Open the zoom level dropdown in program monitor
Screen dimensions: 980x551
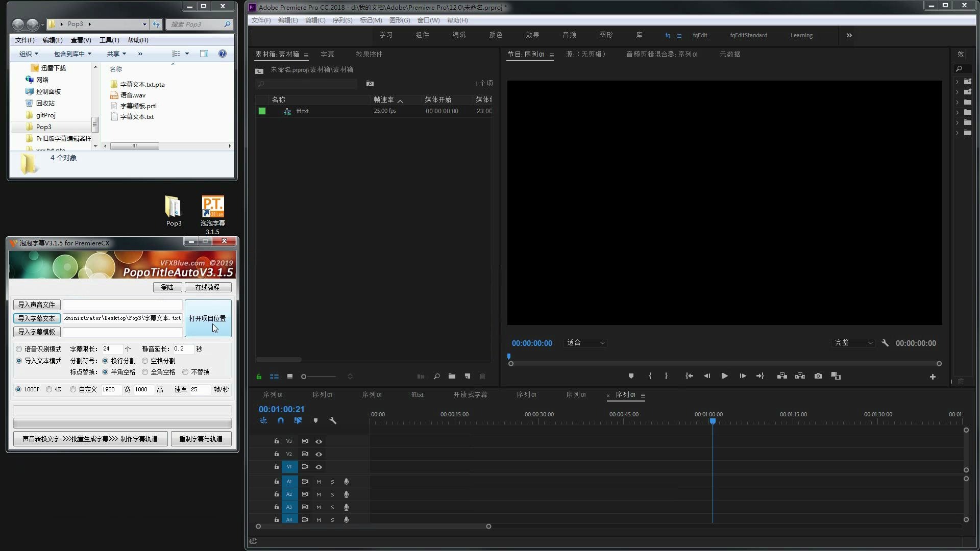pyautogui.click(x=585, y=343)
